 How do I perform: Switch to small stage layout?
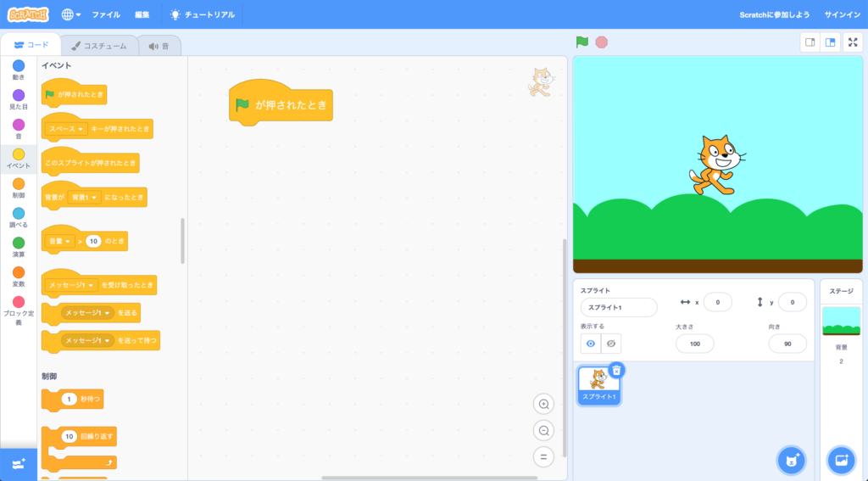810,42
